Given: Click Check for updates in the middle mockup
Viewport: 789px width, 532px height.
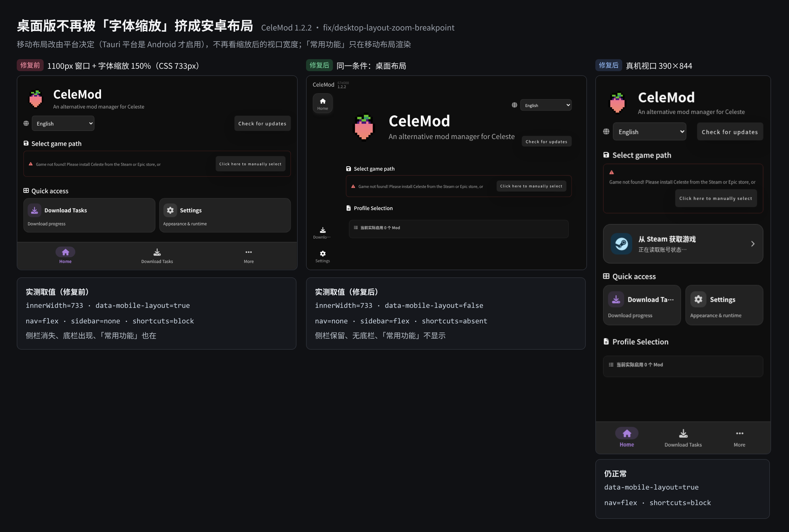Looking at the screenshot, I should 546,141.
